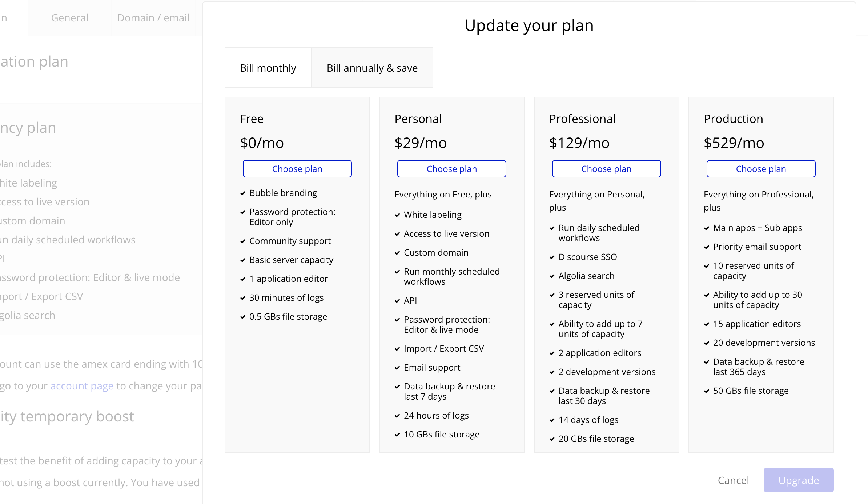Choose the Free plan
Screen dimensions: 868x504
(297, 169)
